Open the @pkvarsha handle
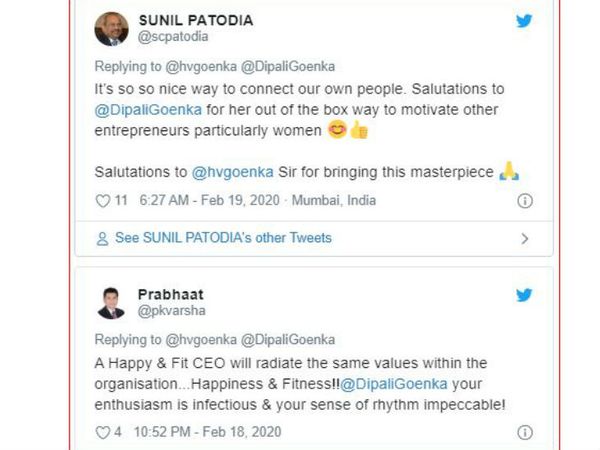 pos(165,312)
